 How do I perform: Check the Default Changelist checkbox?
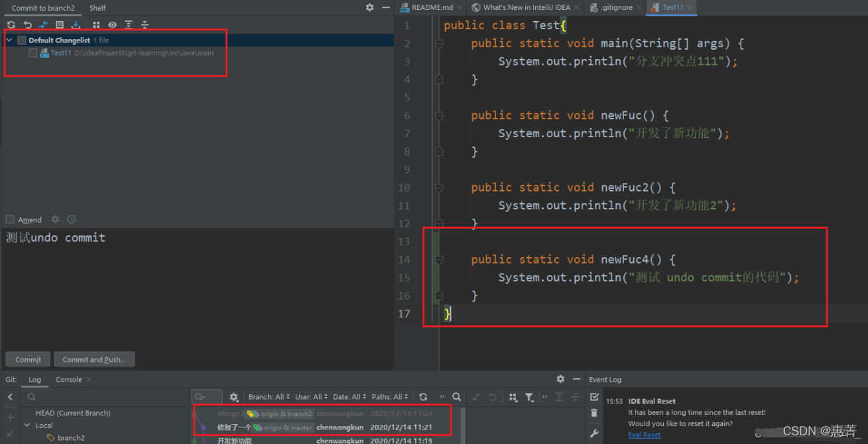[22, 40]
